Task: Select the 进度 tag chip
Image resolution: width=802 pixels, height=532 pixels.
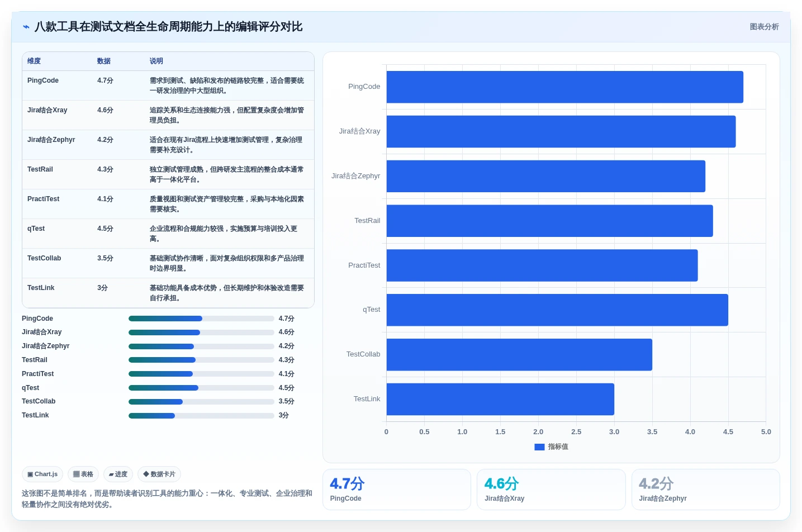Action: (118, 474)
